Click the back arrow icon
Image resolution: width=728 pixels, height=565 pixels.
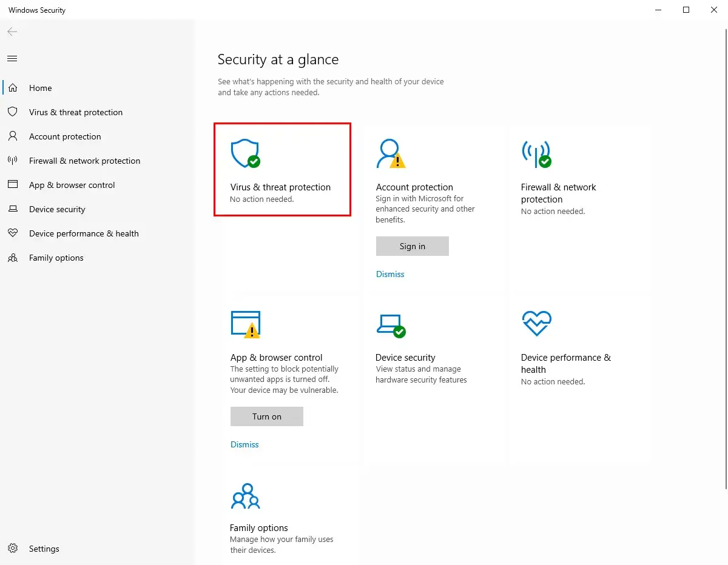point(12,32)
